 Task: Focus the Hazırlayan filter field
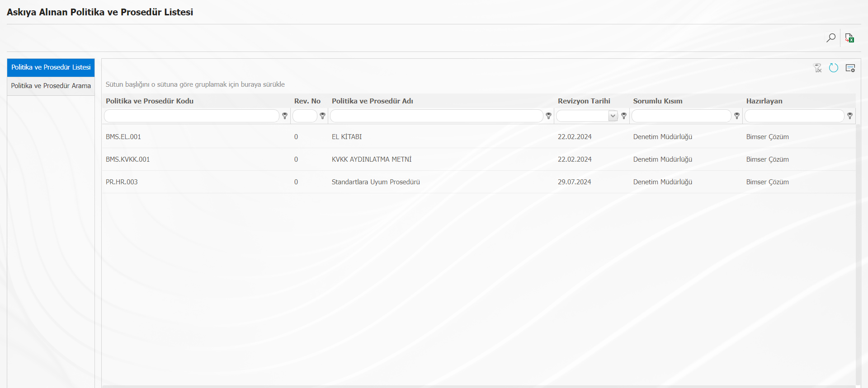point(794,116)
